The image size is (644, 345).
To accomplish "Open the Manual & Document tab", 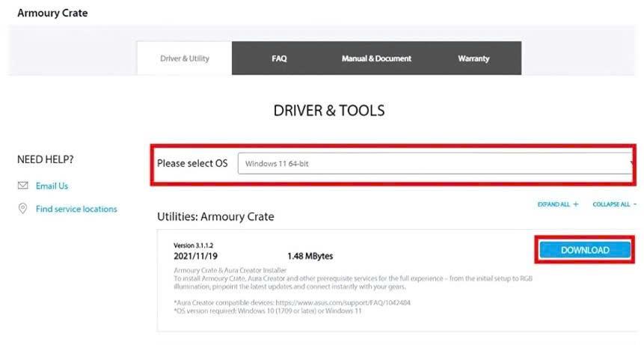I will (x=376, y=58).
